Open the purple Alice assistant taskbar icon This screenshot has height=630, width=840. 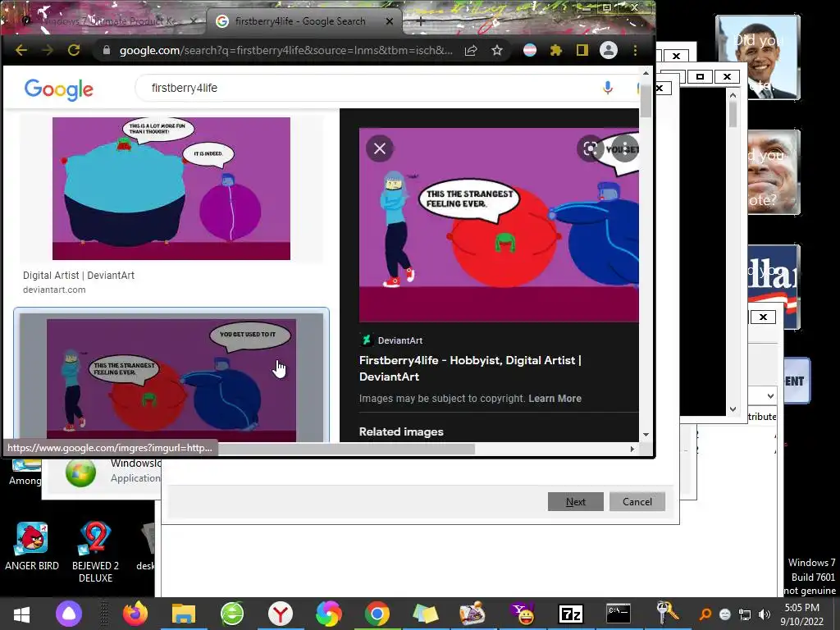click(69, 614)
